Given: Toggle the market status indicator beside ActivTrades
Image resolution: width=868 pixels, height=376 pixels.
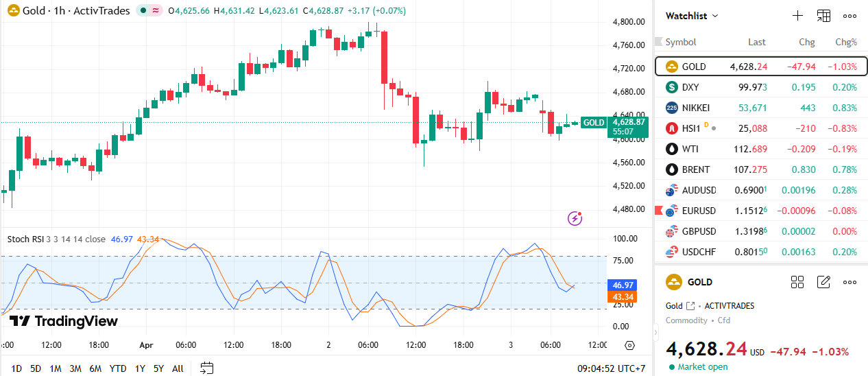Looking at the screenshot, I should pyautogui.click(x=150, y=11).
